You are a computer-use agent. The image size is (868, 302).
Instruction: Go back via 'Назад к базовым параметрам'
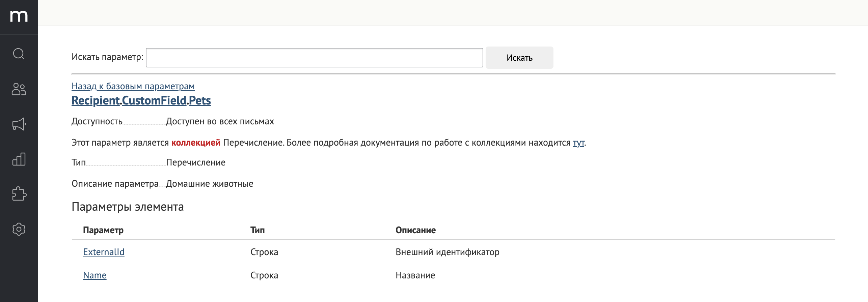(x=133, y=86)
